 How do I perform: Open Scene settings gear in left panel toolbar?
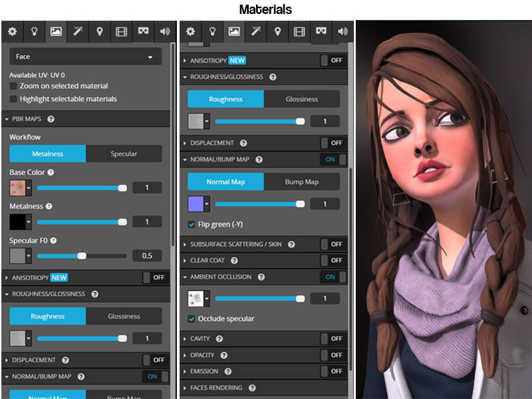point(12,31)
